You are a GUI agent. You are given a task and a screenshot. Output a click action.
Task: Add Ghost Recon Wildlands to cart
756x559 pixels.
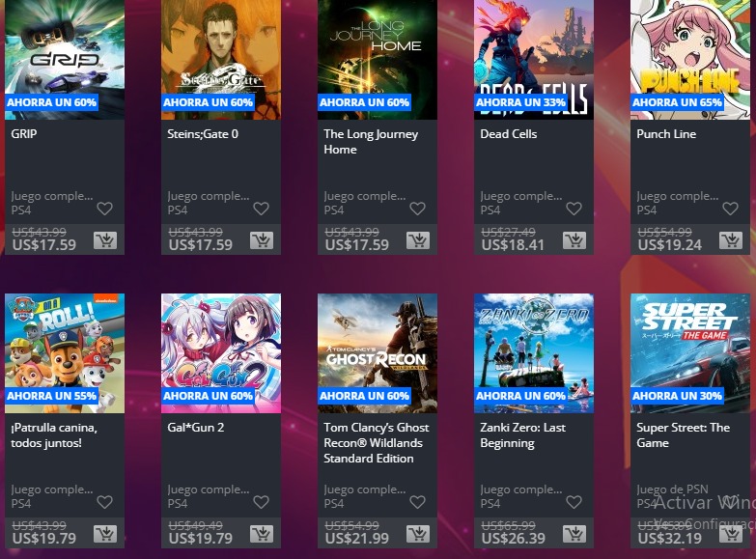tap(417, 534)
